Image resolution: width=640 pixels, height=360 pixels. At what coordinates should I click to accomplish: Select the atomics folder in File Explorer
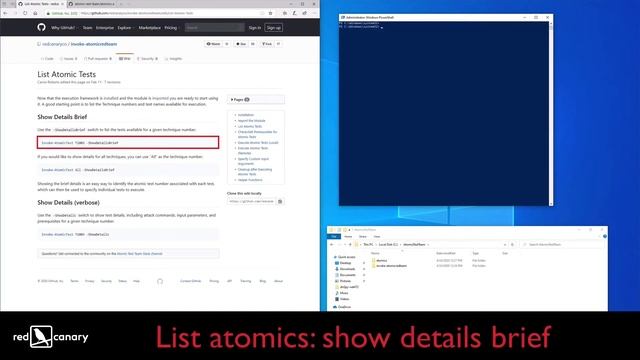(x=379, y=260)
